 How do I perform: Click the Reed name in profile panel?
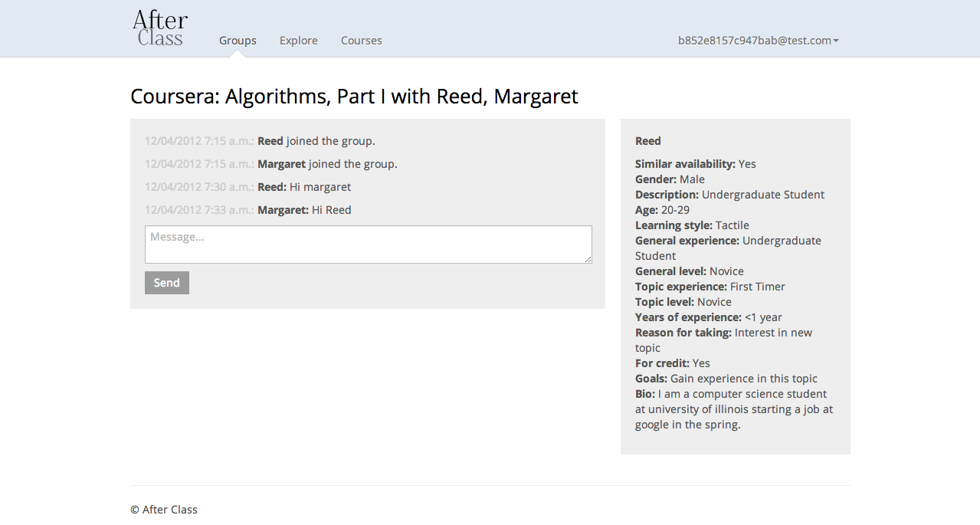tap(647, 141)
